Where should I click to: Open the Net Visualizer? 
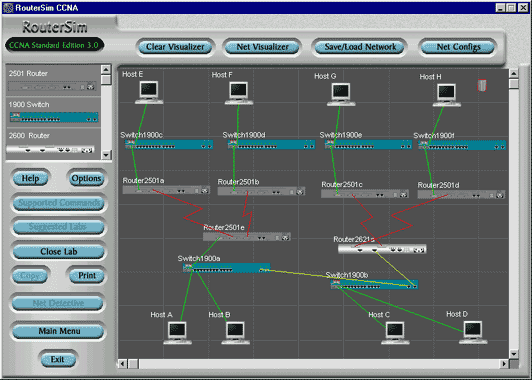coord(263,47)
